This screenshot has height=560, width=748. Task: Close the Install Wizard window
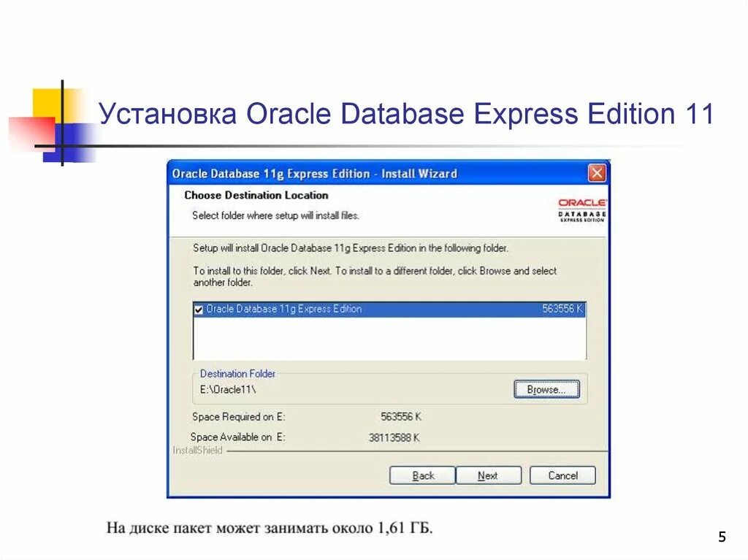click(x=597, y=173)
